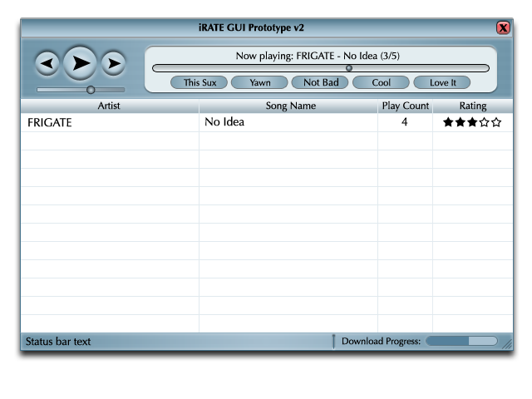Click the window resize grip corner
The width and height of the screenshot is (532, 399).
coord(507,343)
